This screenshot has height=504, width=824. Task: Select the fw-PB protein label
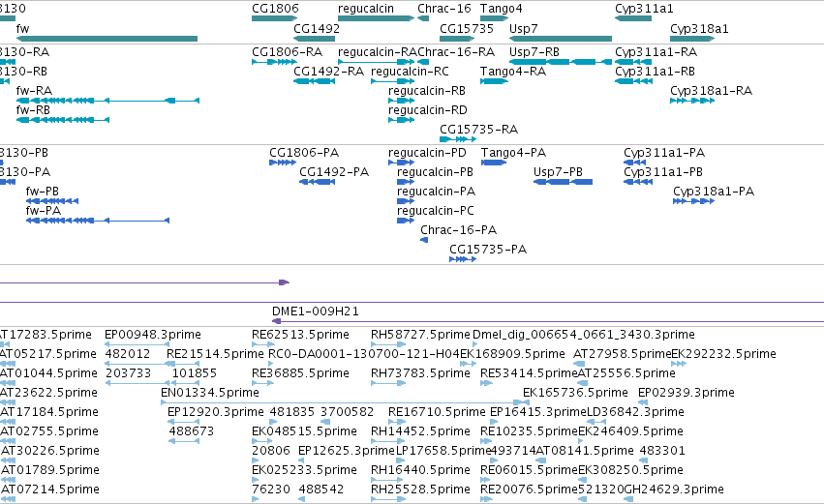(x=42, y=192)
